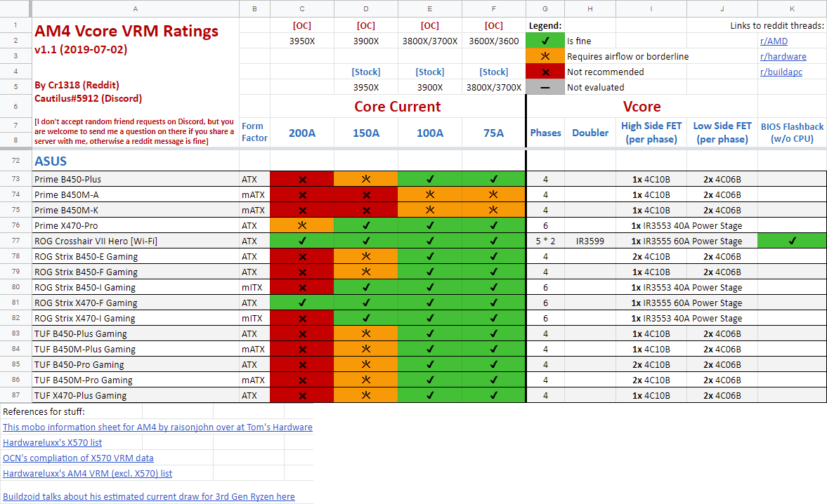Click the 'Phases' column heading
Screen dimensions: 827x504
(x=545, y=133)
